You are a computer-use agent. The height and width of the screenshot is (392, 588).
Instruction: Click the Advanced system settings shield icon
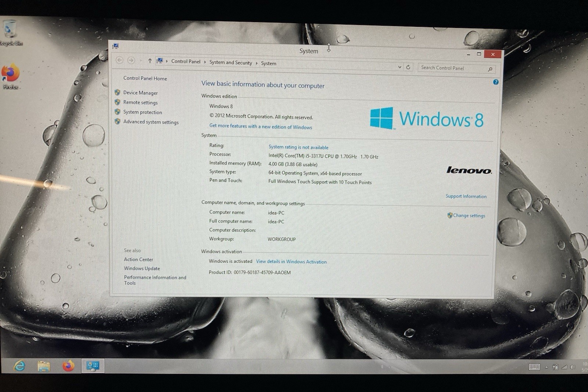118,121
